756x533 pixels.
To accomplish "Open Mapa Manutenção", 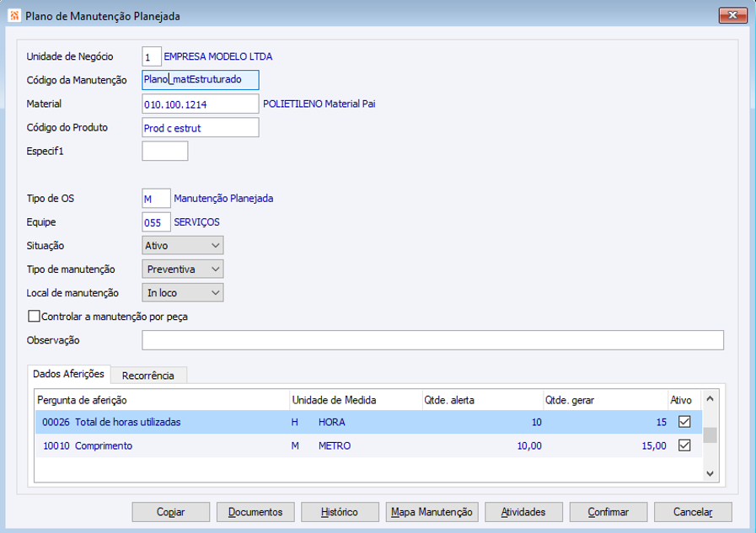I will 432,512.
